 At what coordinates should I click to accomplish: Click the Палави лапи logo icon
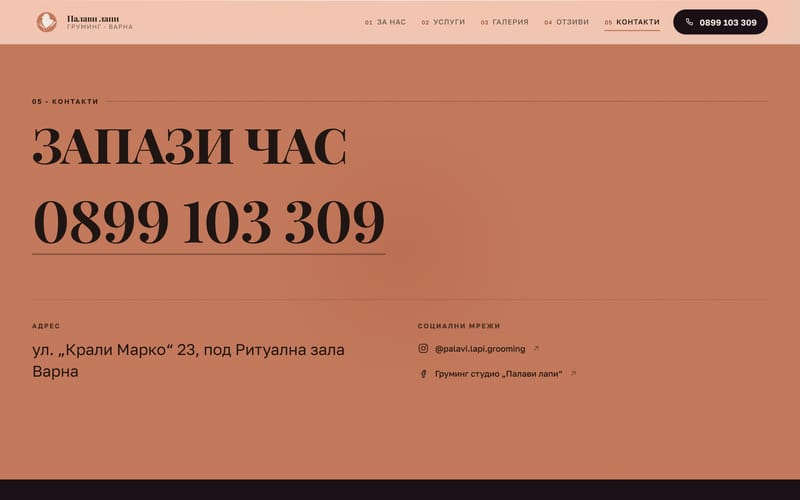(46, 22)
